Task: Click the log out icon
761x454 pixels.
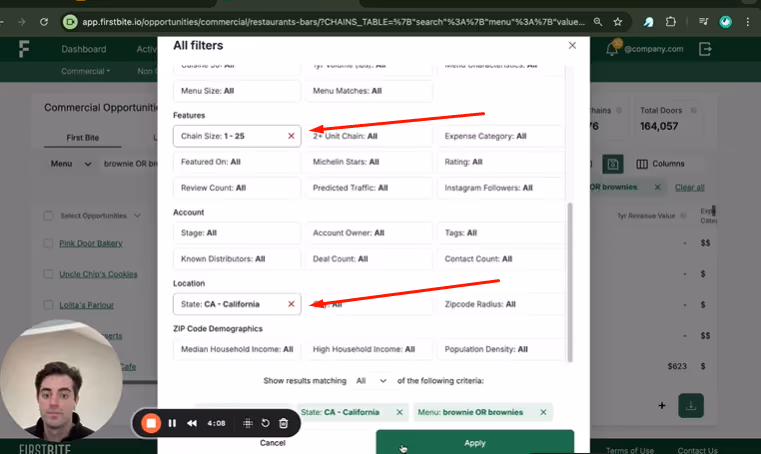Action: pos(705,49)
